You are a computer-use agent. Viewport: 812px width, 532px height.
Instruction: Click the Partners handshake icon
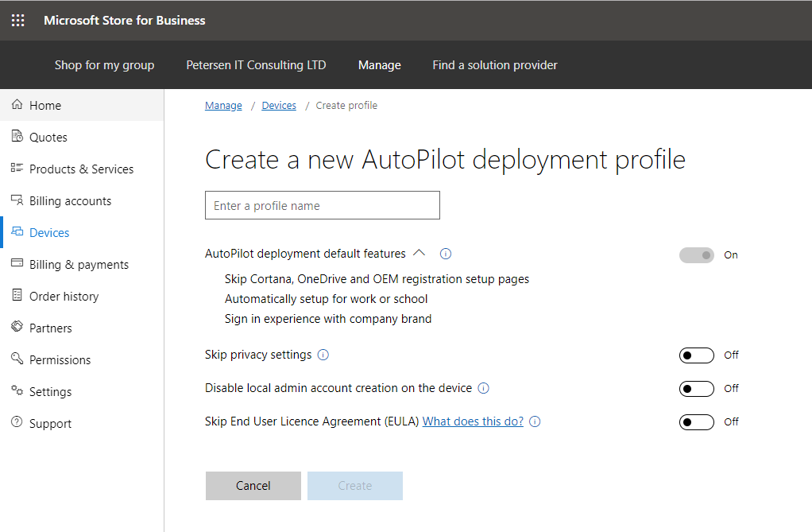(x=17, y=327)
